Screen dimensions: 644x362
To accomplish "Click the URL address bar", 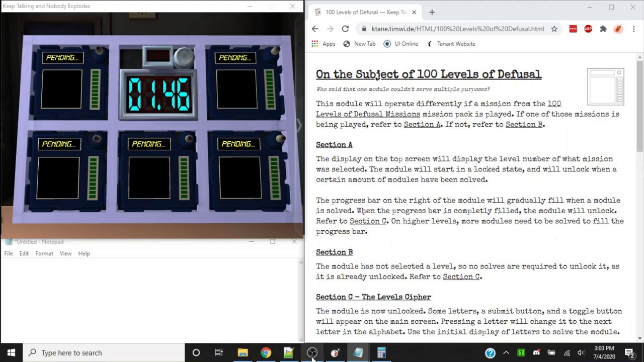I will pyautogui.click(x=458, y=29).
